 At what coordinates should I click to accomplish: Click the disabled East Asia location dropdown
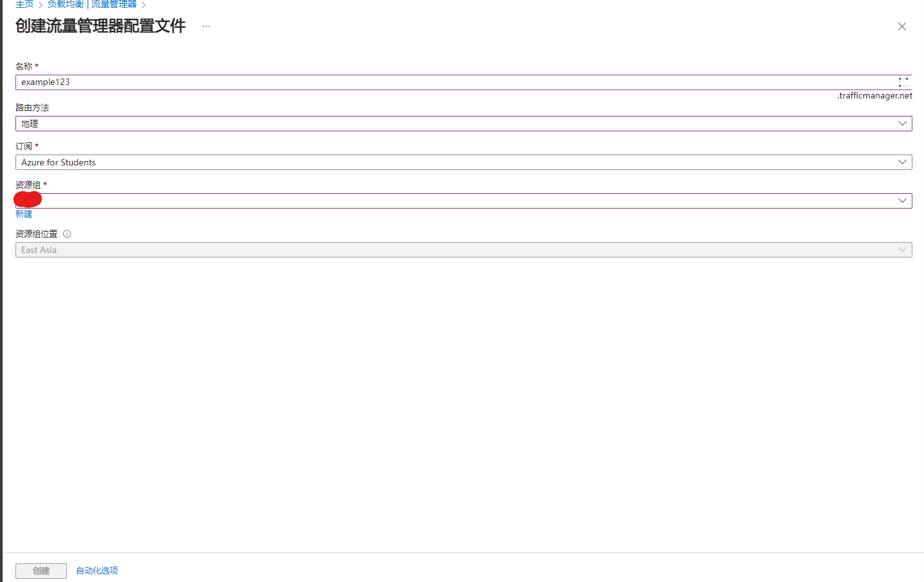pos(463,250)
